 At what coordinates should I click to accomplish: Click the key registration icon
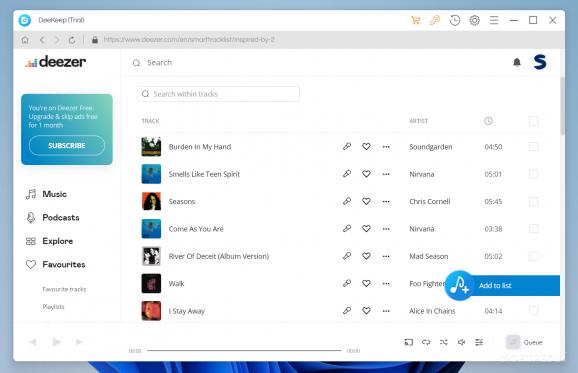[435, 20]
